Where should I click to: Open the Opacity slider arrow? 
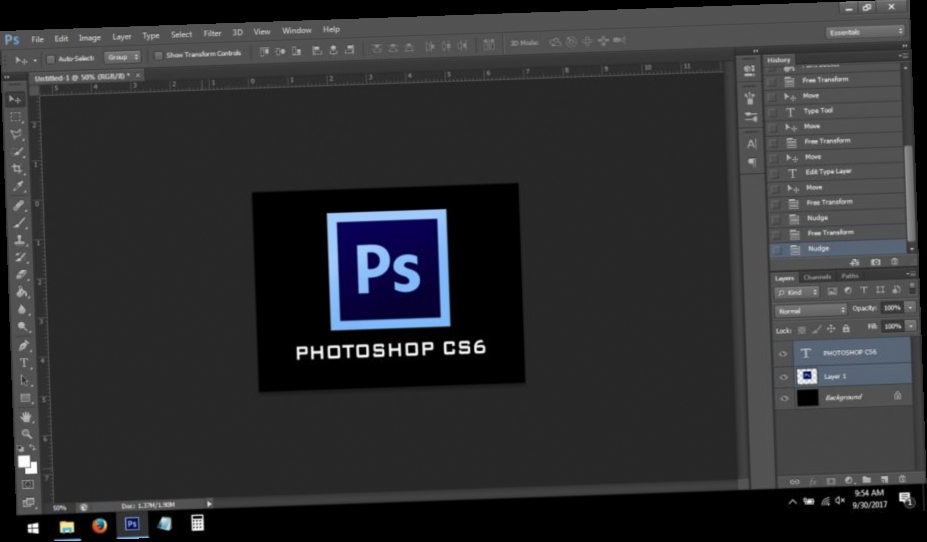tap(910, 307)
